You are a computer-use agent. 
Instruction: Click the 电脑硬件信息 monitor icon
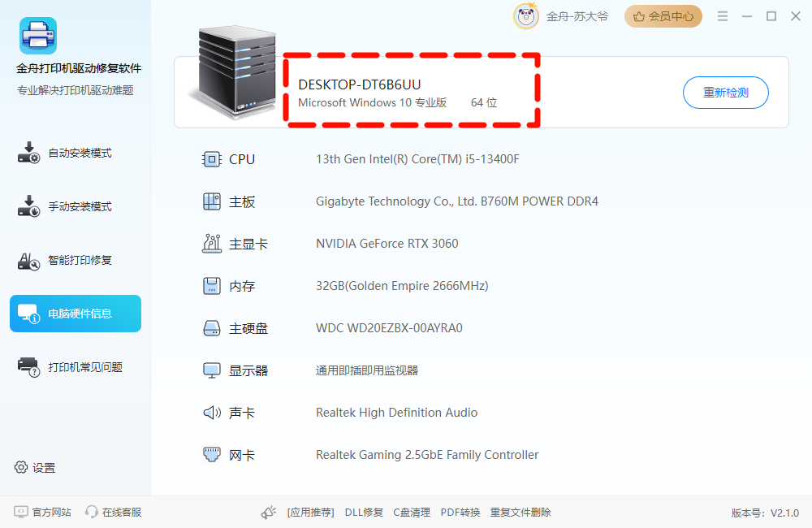coord(28,314)
